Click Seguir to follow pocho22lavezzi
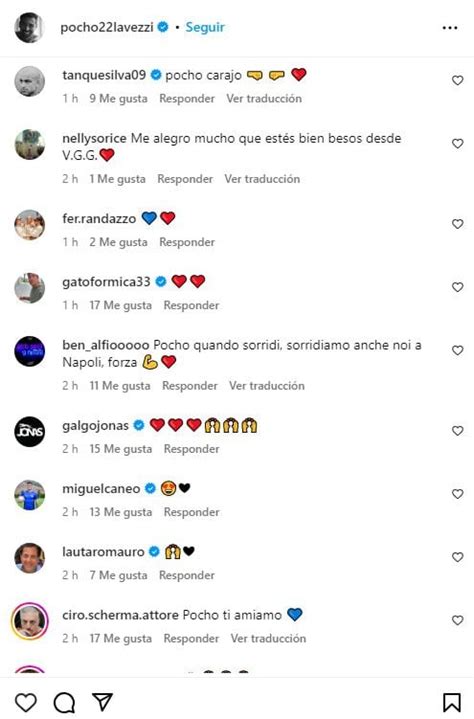This screenshot has height=719, width=474. pos(205,27)
